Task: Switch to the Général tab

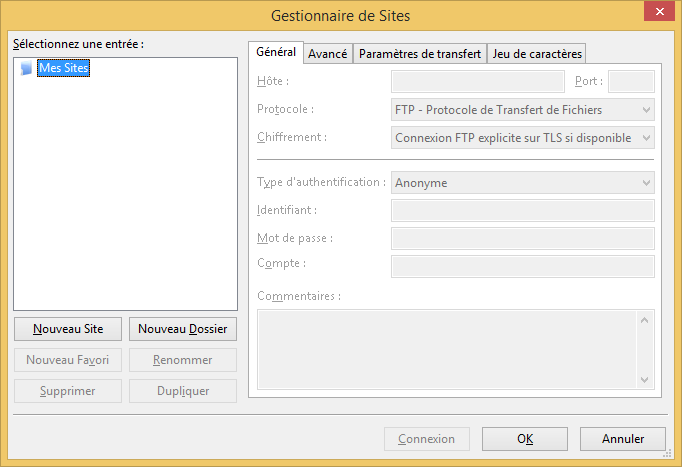Action: [x=276, y=53]
